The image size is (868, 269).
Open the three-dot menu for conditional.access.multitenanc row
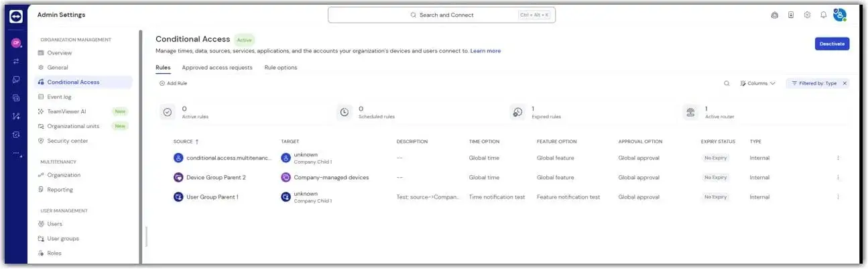[838, 158]
